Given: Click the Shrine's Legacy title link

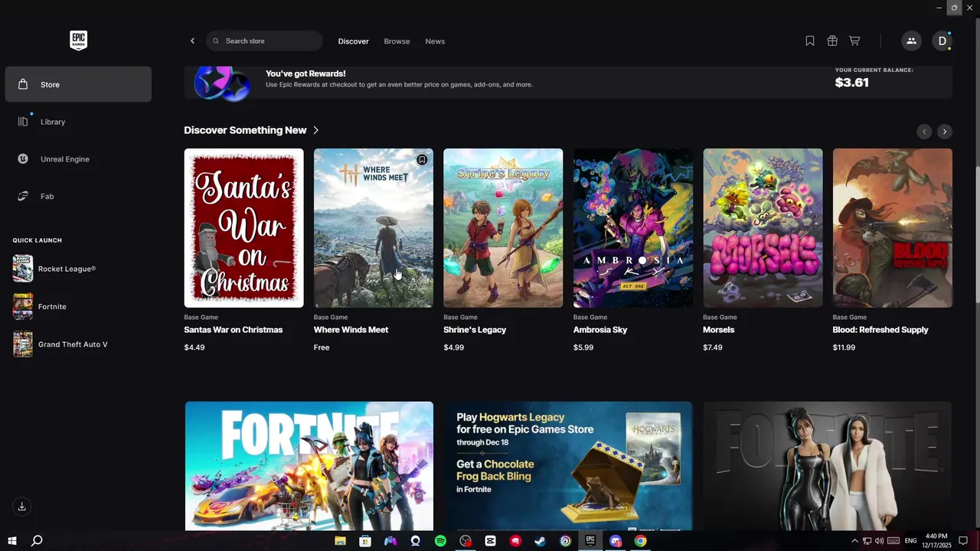Looking at the screenshot, I should (x=475, y=330).
